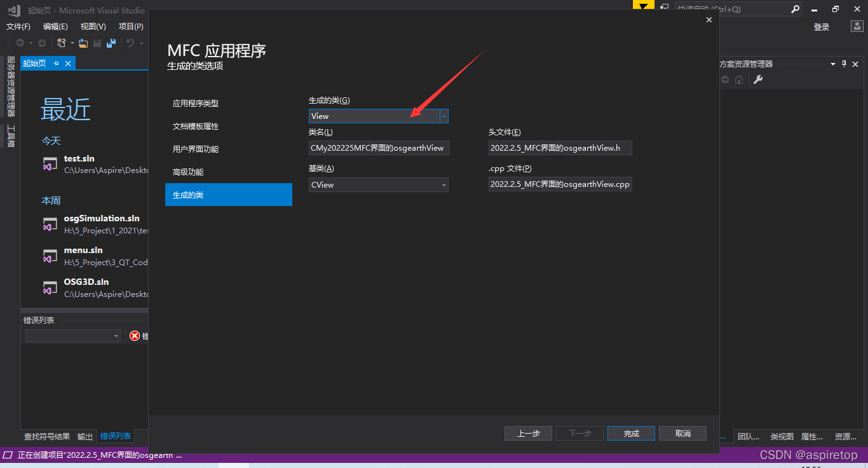Open the 编辑(E) menu
Image resolution: width=868 pixels, height=468 pixels.
tap(55, 26)
